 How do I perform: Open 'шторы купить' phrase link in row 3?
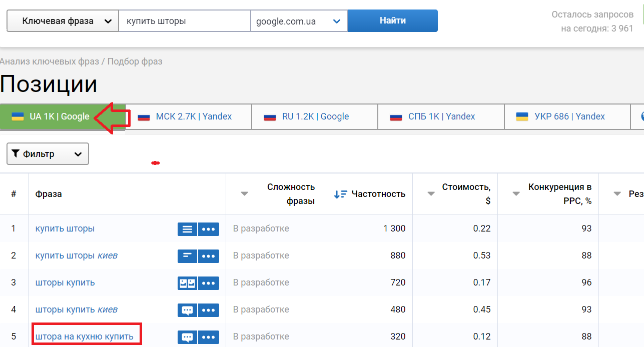[65, 283]
